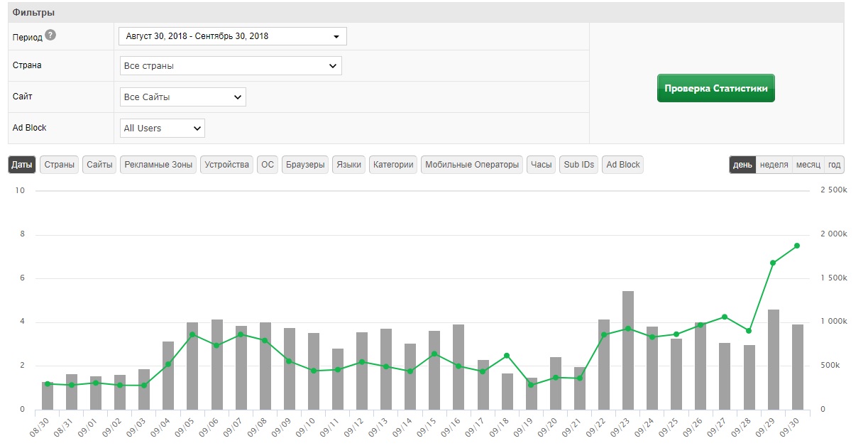Image resolution: width=868 pixels, height=448 pixels.
Task: Click the help question mark icon beside Период
Action: click(x=50, y=35)
